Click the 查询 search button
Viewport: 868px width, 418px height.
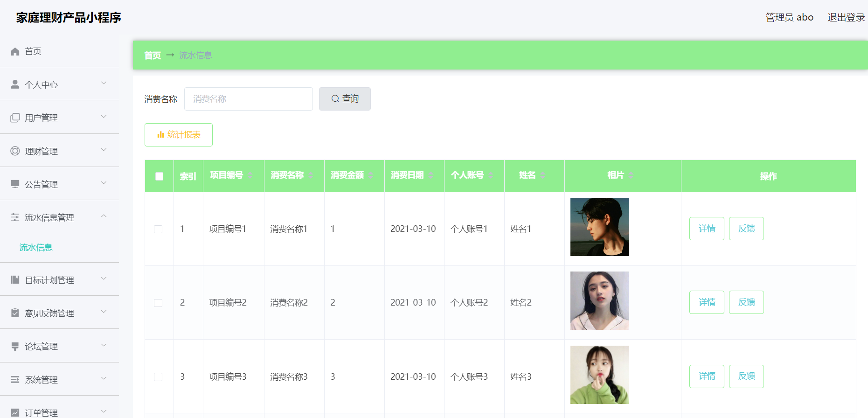pos(345,99)
